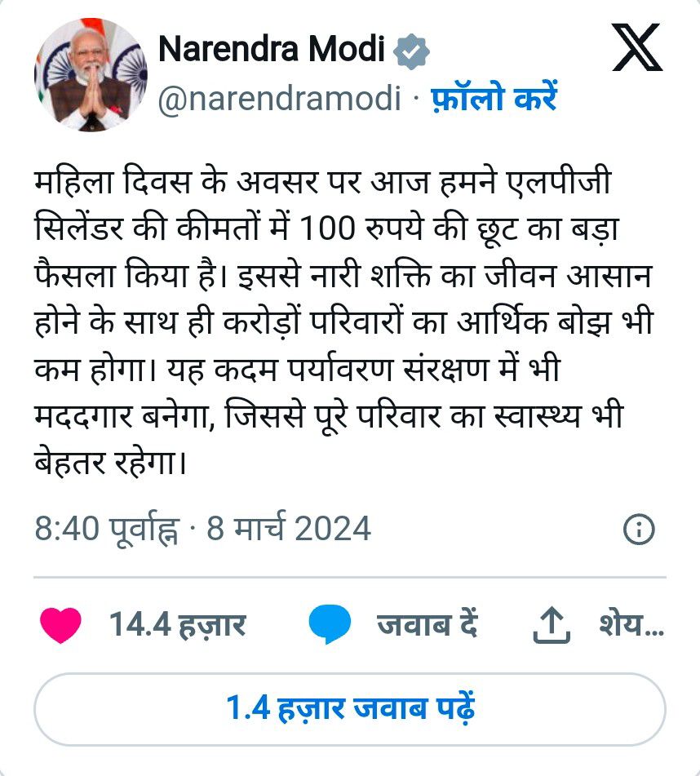Open the 8:40 पूर्वाह्न time link
Viewport: 700px width, 776px height.
click(x=107, y=530)
